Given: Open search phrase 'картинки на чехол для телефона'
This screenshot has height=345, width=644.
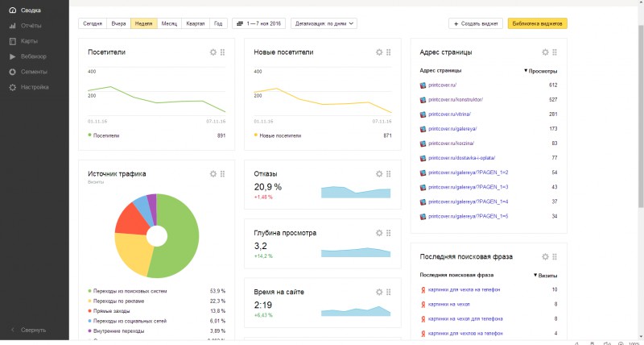Looking at the screenshot, I should click(465, 318).
